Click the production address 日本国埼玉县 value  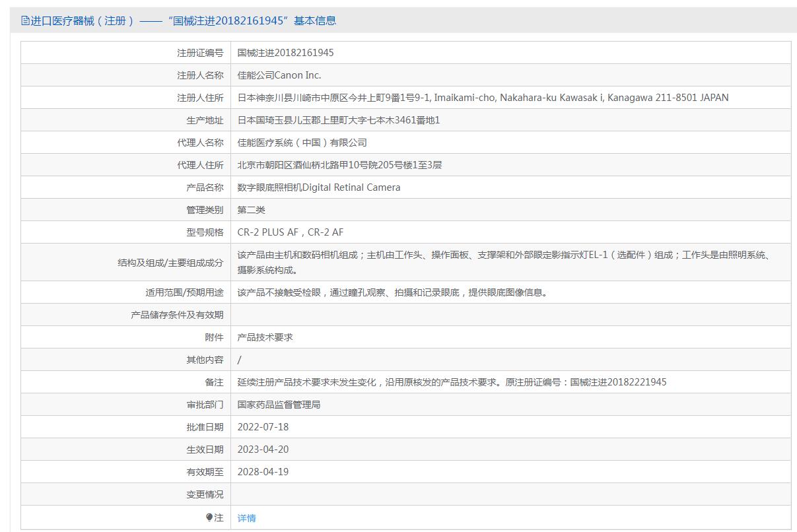338,120
